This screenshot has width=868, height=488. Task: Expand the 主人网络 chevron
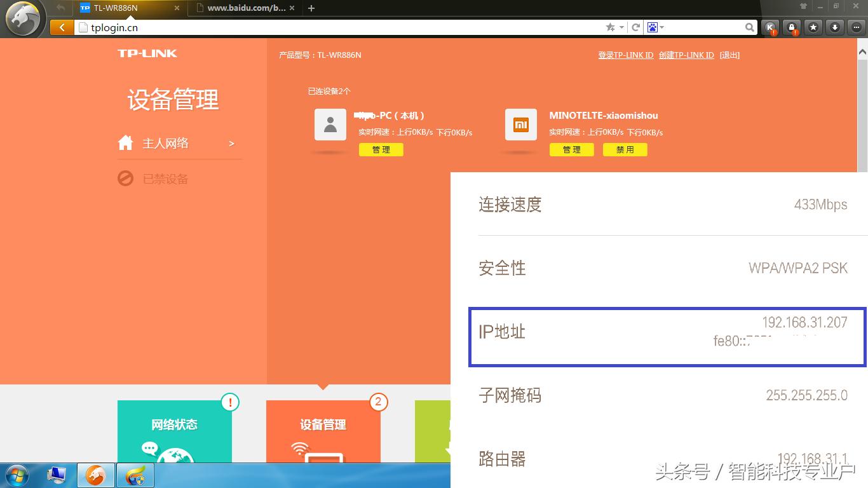tap(232, 144)
